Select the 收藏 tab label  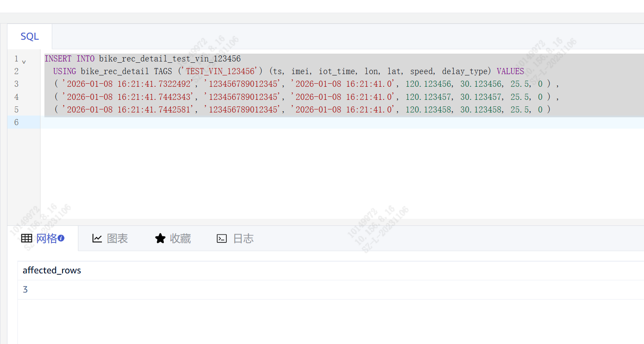pyautogui.click(x=180, y=238)
